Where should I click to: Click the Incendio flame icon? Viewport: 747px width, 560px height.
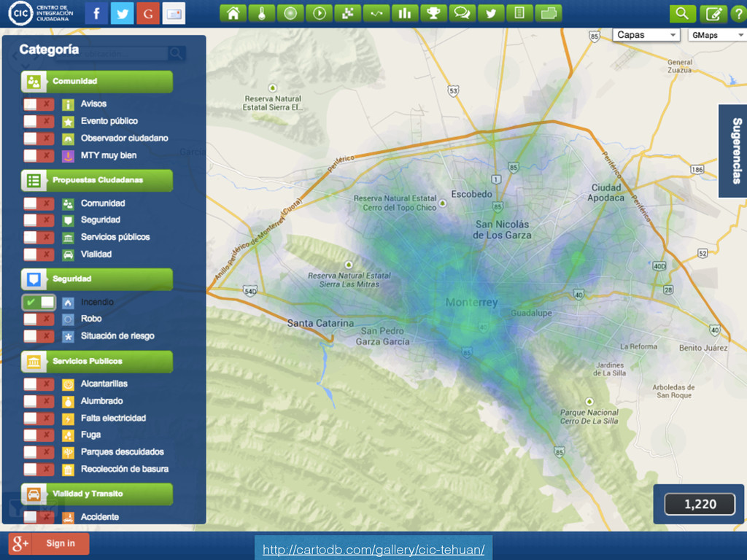(x=68, y=303)
